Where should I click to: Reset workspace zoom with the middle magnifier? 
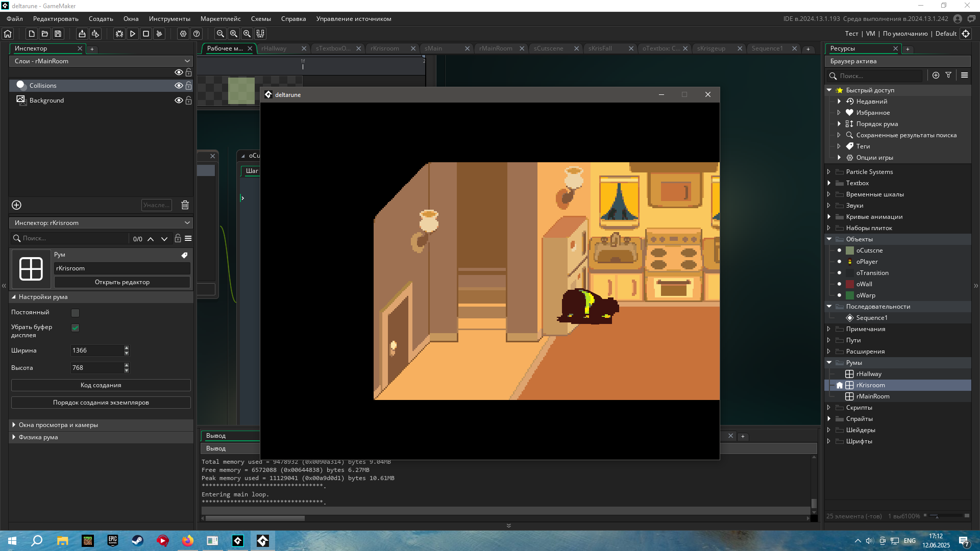tap(234, 34)
